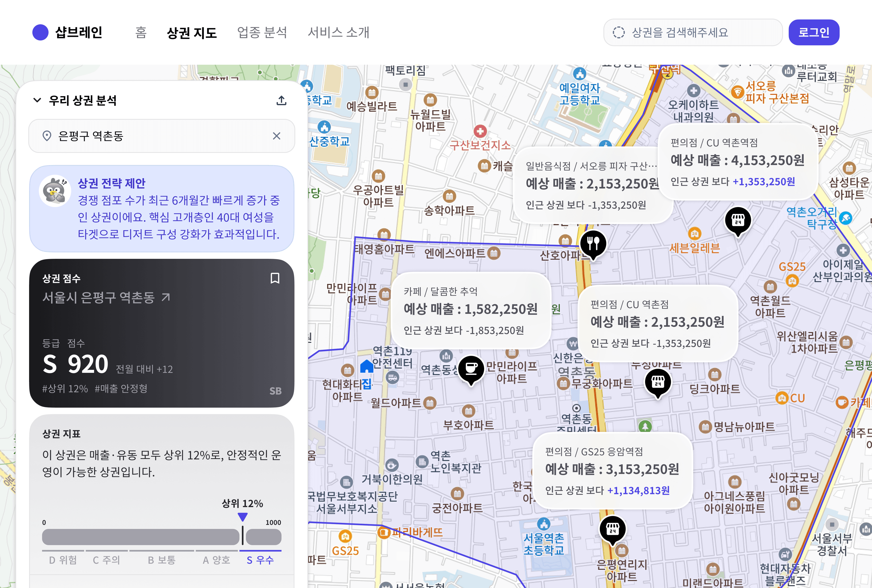Click the #매출 안정형 tag

121,388
